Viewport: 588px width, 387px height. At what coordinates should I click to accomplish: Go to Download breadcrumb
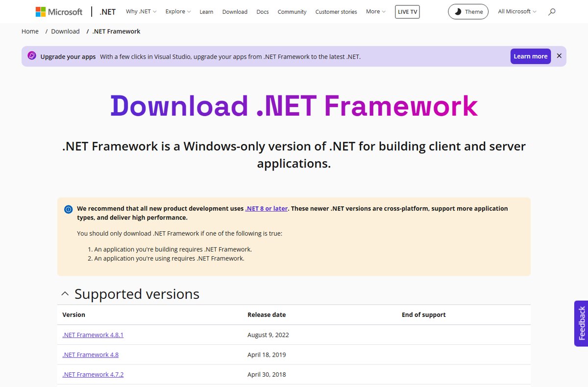65,31
